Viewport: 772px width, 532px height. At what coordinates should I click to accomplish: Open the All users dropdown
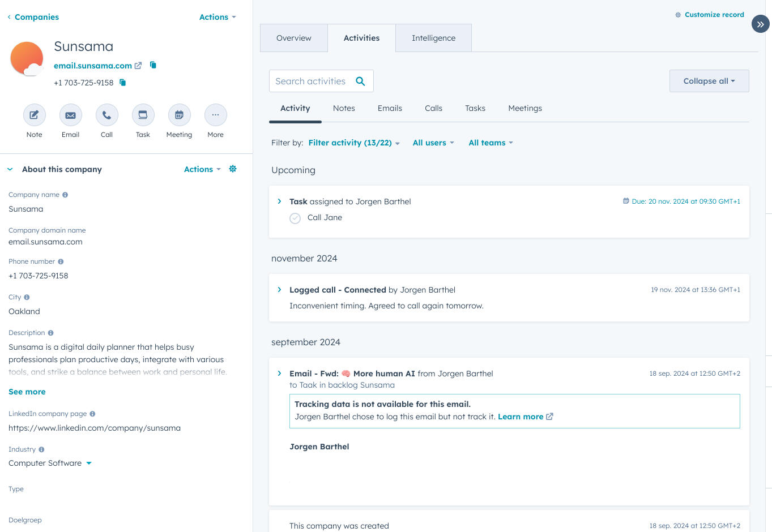pos(433,143)
